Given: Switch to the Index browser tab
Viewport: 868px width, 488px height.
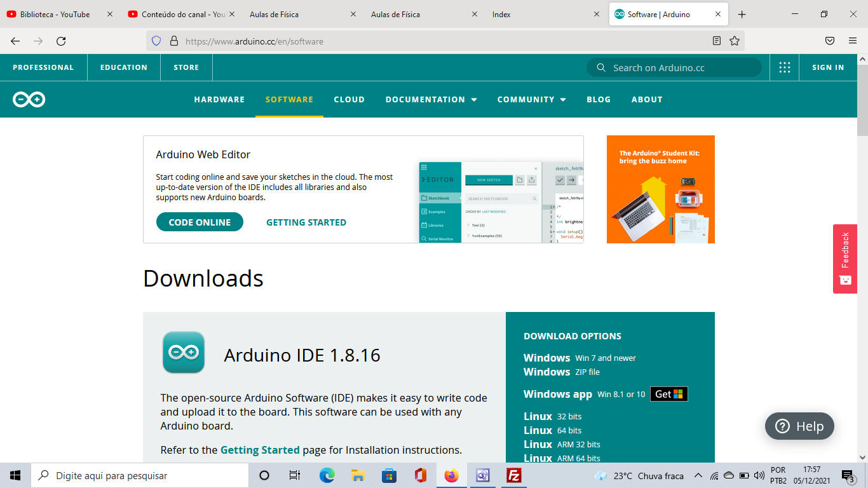Looking at the screenshot, I should (501, 14).
